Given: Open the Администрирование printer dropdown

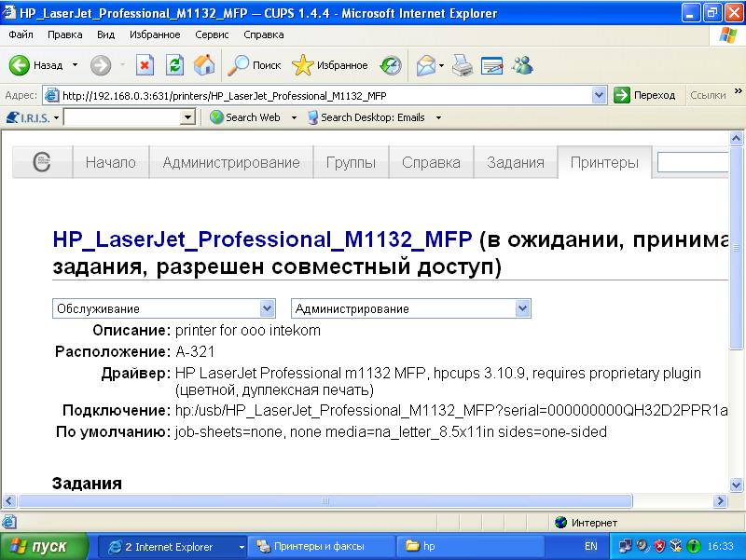Looking at the screenshot, I should (411, 308).
